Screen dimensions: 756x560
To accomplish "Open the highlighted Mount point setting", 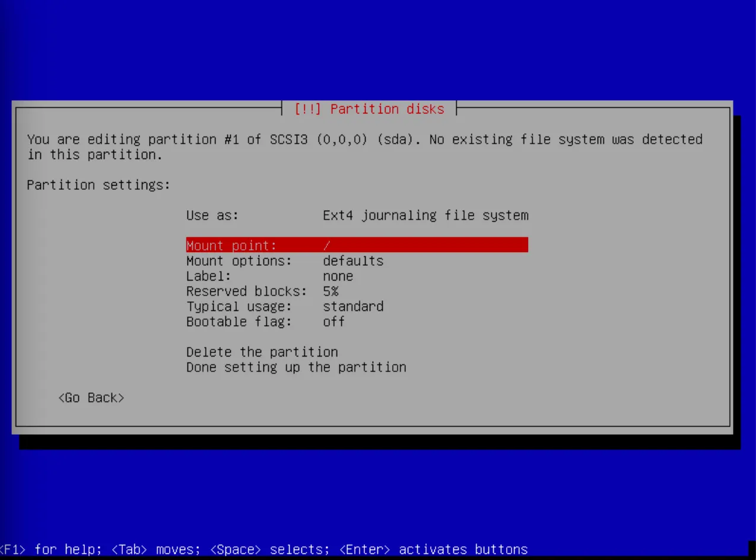I will pyautogui.click(x=357, y=245).
